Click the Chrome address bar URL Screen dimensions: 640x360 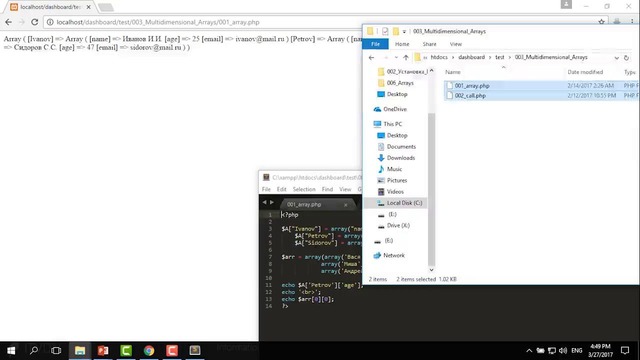coord(158,22)
